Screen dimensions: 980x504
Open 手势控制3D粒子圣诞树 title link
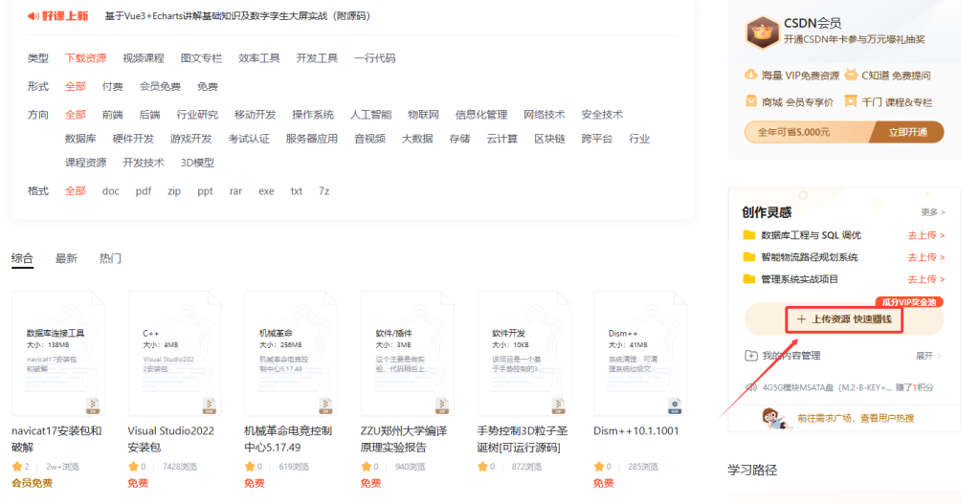(x=523, y=439)
